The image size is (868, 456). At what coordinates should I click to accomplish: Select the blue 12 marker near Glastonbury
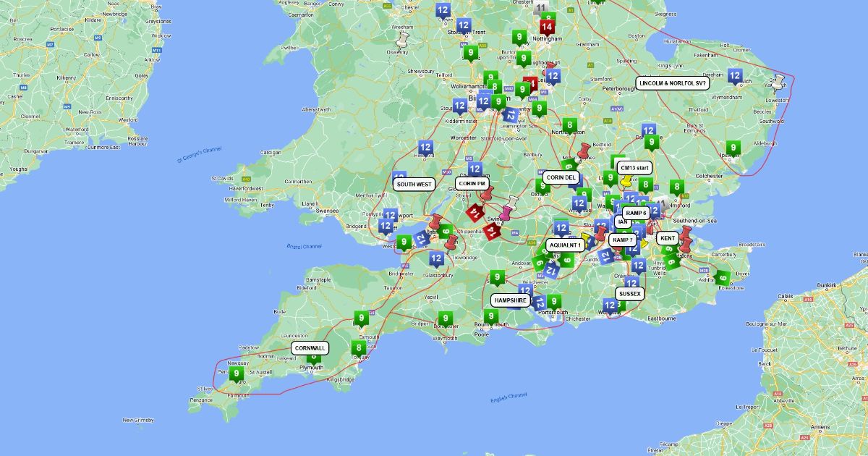click(x=436, y=259)
